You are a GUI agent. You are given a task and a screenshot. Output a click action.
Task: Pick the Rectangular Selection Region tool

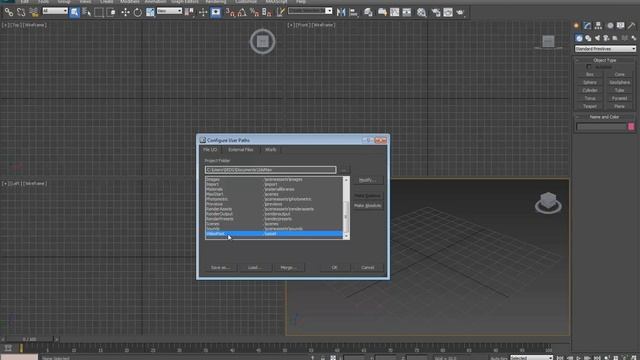point(99,12)
